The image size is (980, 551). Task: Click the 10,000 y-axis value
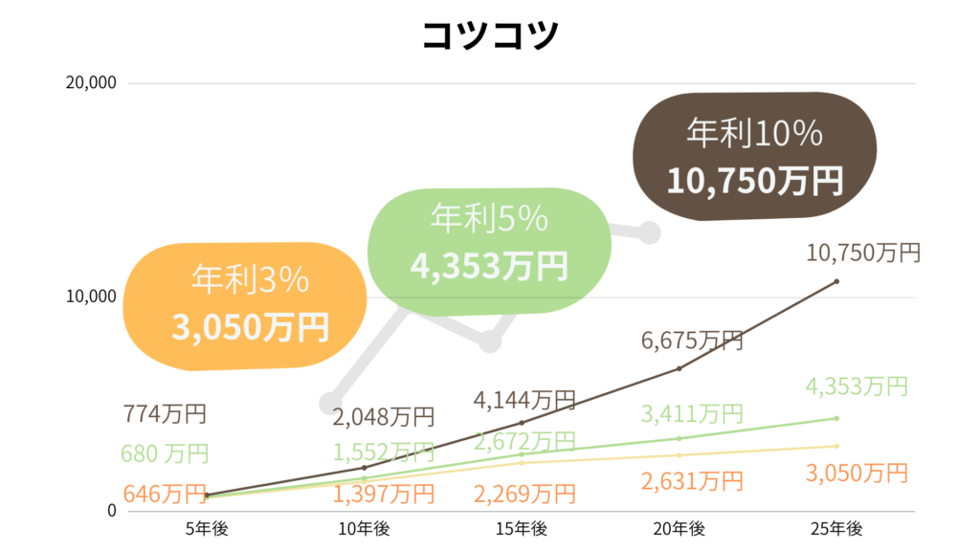(x=91, y=297)
